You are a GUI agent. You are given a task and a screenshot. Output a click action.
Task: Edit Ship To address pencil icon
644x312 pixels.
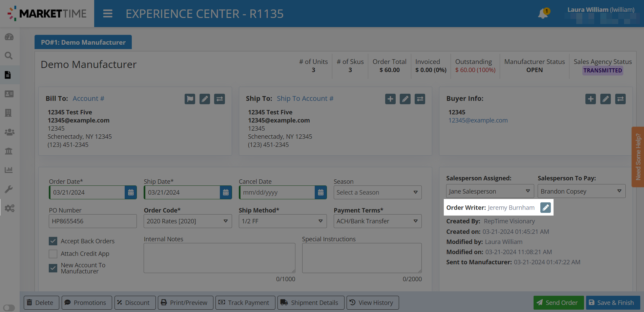pos(405,99)
